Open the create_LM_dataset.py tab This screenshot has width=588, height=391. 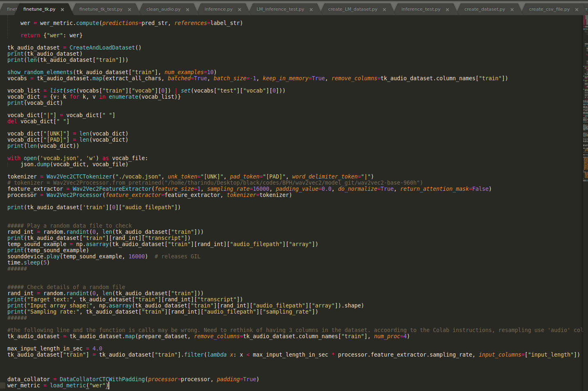tap(353, 9)
